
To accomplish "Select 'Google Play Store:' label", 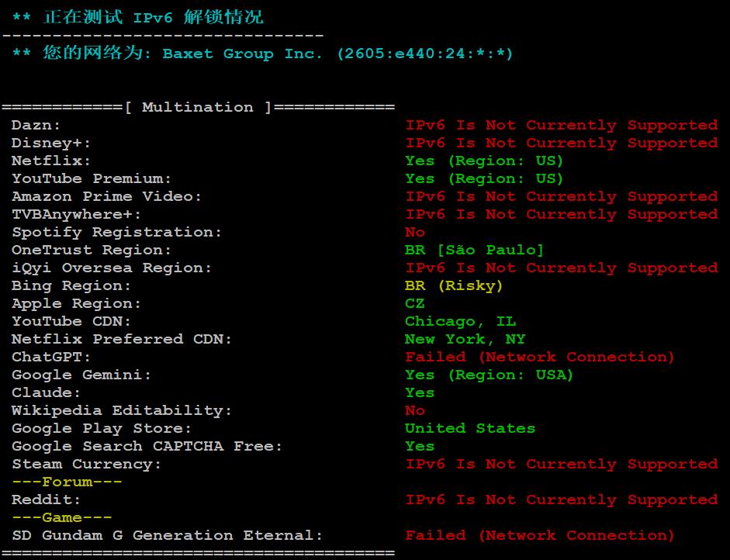I will coord(102,429).
